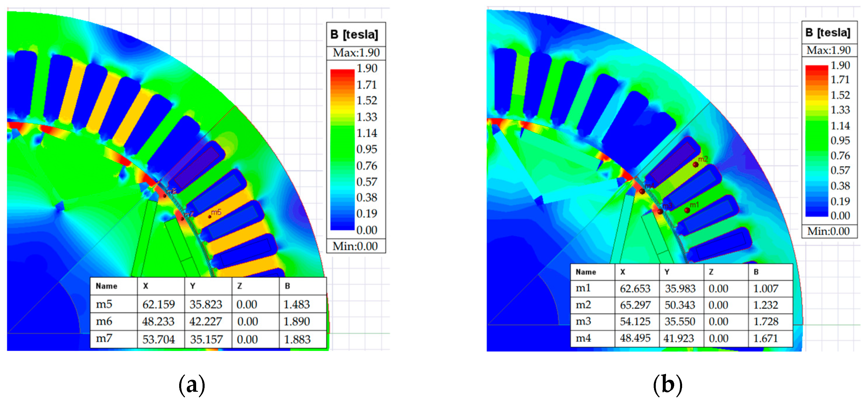The image size is (868, 402).
Task: Select the m6 row in left table
Action: tap(104, 321)
